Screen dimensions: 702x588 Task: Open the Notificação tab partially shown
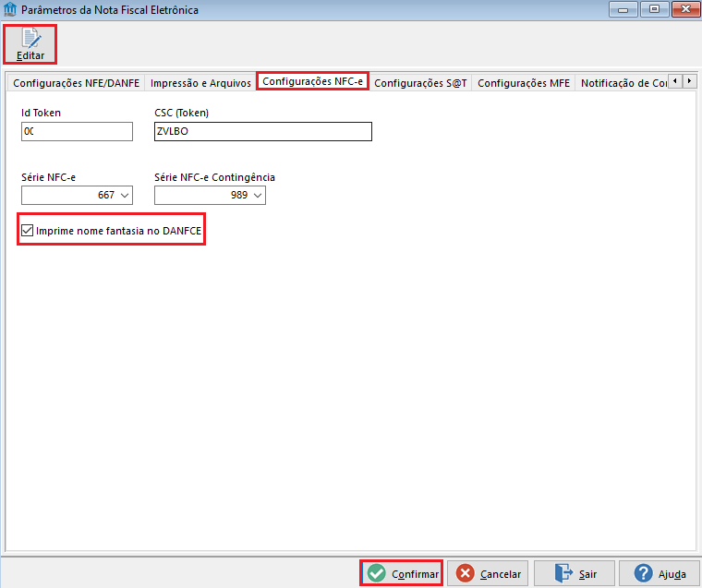tap(623, 83)
